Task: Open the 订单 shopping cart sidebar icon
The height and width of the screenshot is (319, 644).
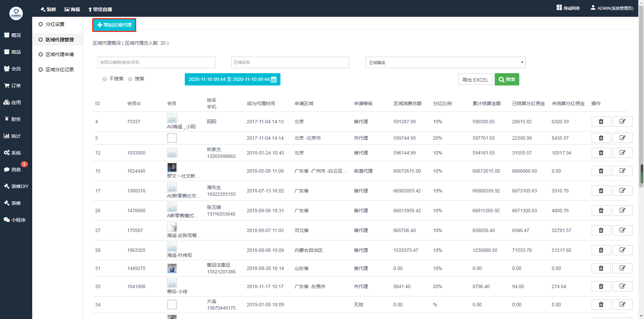Action: point(7,86)
